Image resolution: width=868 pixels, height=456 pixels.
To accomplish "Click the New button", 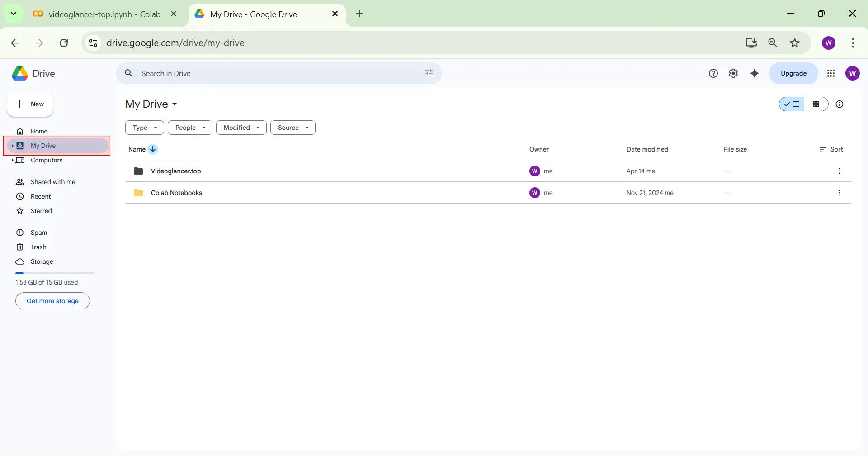I will [30, 104].
